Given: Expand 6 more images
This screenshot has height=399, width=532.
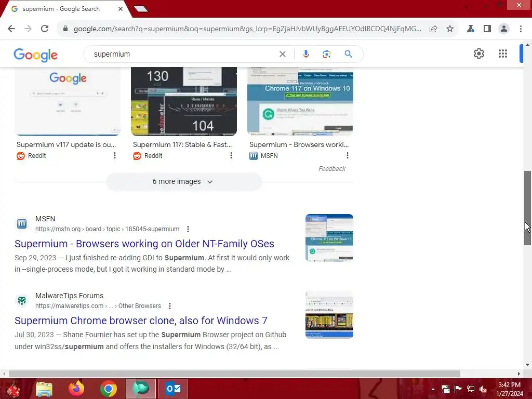Looking at the screenshot, I should pyautogui.click(x=183, y=181).
